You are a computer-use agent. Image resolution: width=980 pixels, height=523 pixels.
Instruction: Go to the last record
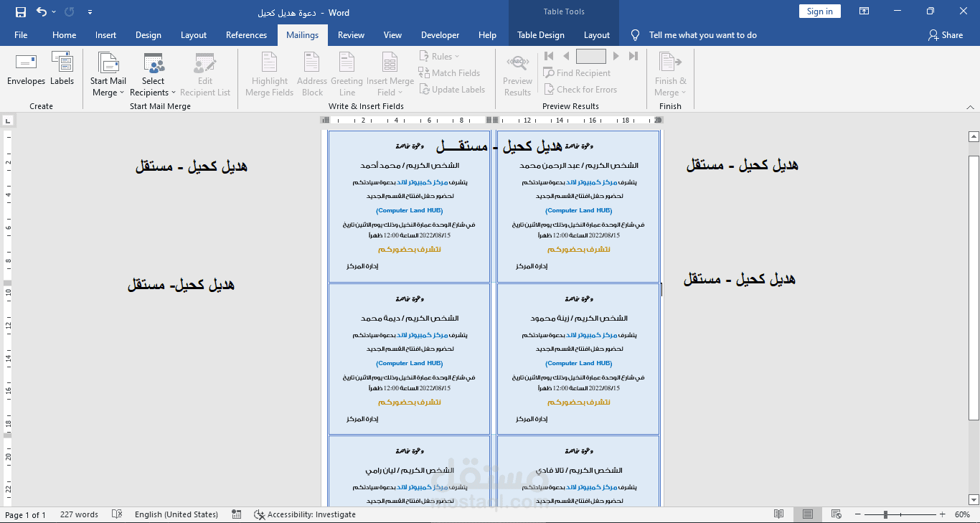(633, 56)
